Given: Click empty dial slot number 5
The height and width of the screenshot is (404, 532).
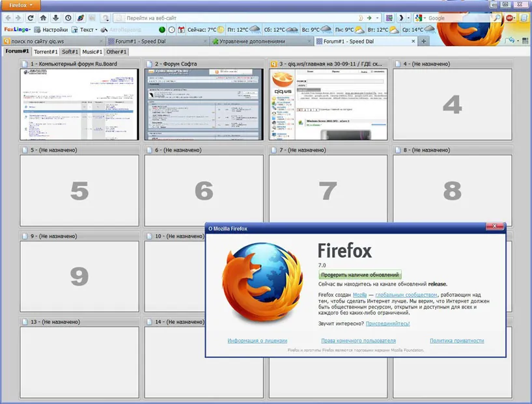Looking at the screenshot, I should click(79, 191).
